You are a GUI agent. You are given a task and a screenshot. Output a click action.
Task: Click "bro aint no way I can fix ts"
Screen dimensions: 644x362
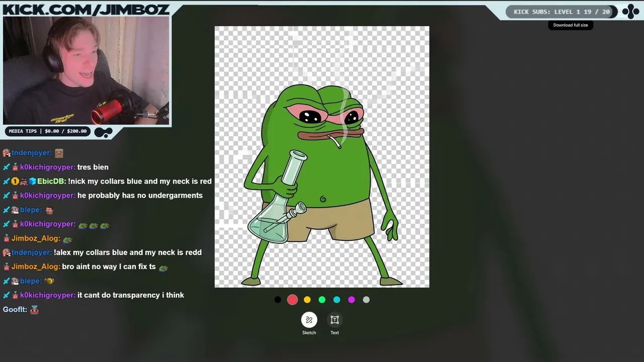(109, 266)
